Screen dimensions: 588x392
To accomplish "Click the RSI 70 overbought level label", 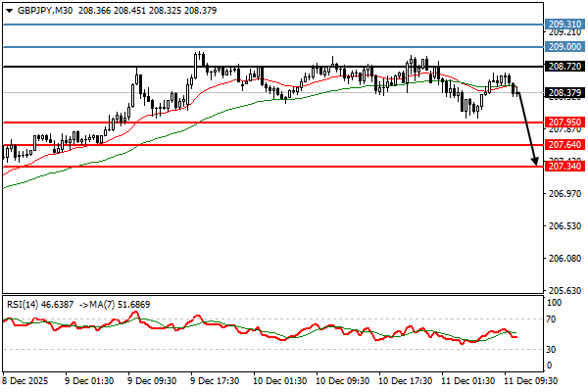I will pyautogui.click(x=552, y=318).
